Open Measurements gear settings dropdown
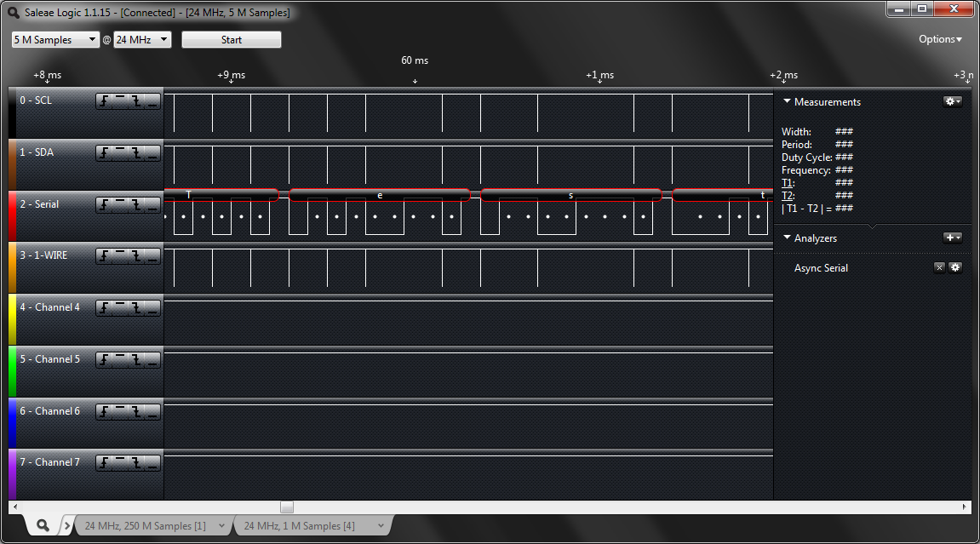 coord(953,101)
